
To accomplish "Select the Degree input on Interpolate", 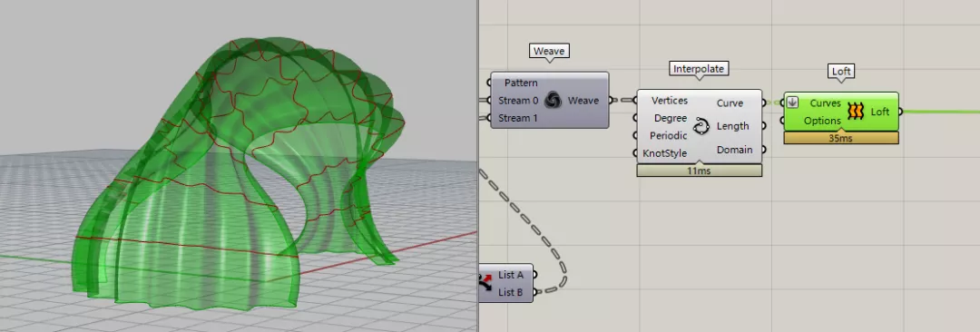I will 671,118.
